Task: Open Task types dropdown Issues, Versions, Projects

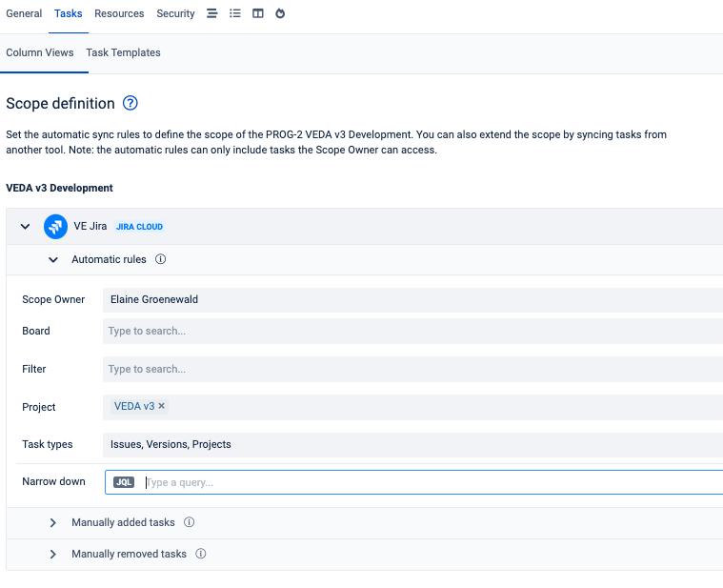Action: coord(412,445)
